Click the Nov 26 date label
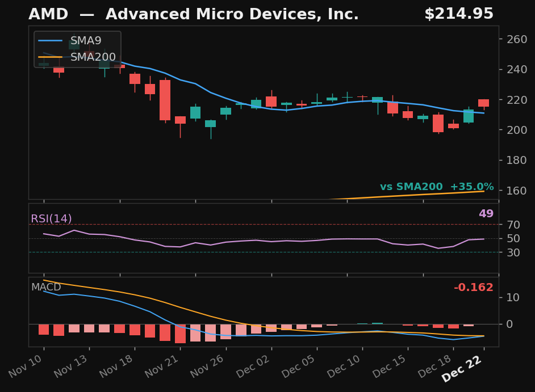The width and height of the screenshot is (535, 392). pos(207,366)
